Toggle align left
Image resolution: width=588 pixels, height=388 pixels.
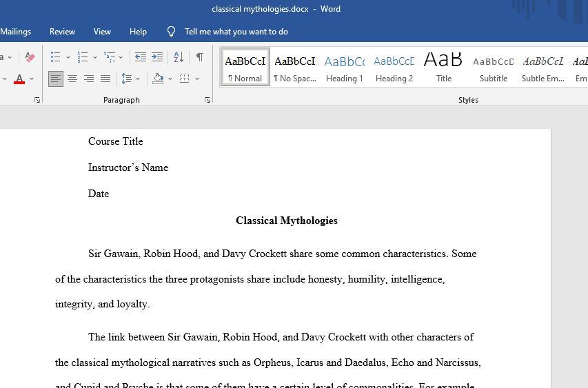(56, 79)
